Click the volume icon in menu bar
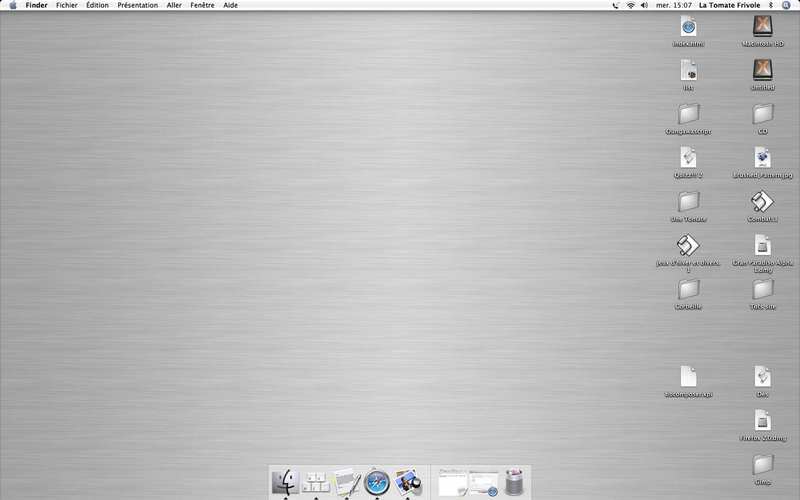This screenshot has width=800, height=500. point(645,5)
